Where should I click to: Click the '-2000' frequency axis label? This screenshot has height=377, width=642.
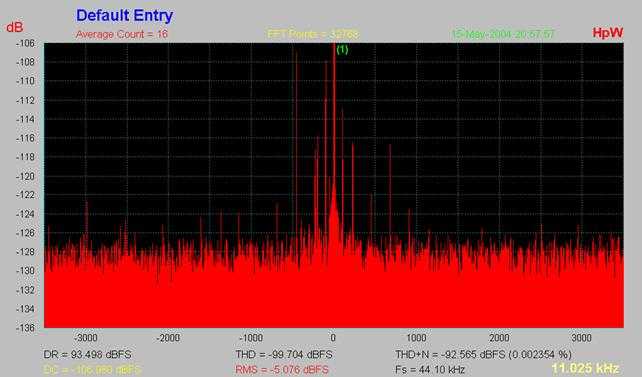tap(168, 338)
